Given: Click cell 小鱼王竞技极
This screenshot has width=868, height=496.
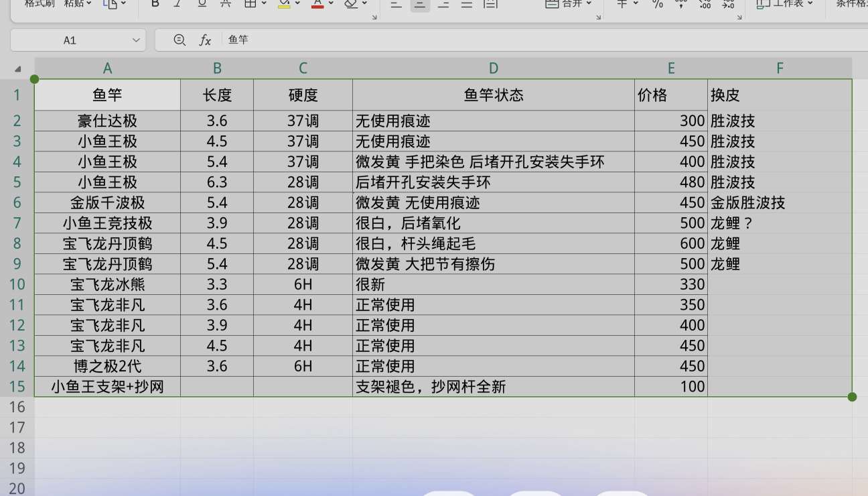Looking at the screenshot, I should (x=107, y=223).
